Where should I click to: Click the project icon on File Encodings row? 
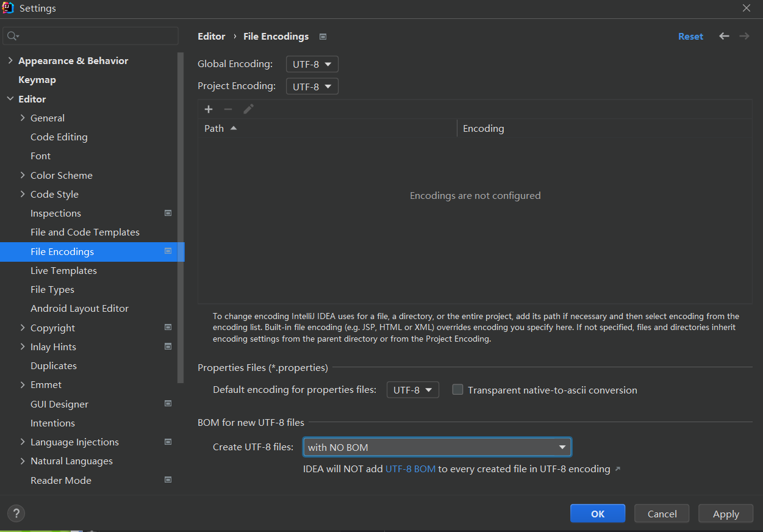click(x=168, y=251)
